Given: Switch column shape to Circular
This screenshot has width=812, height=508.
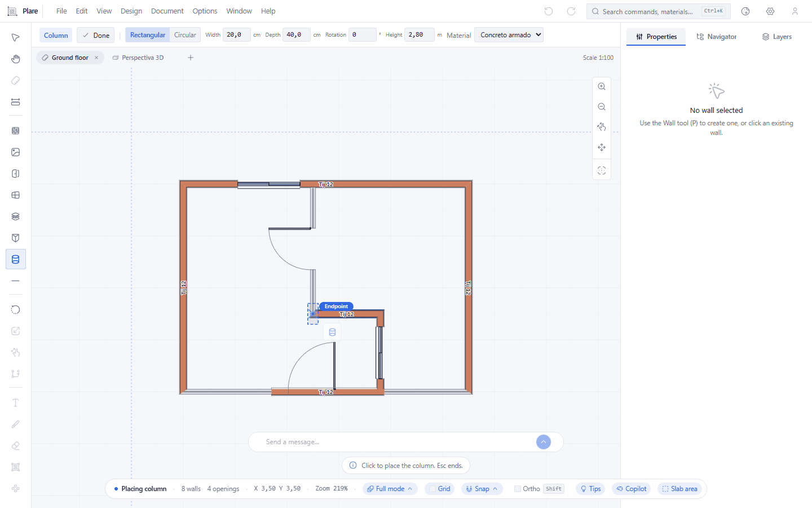Looking at the screenshot, I should point(185,35).
